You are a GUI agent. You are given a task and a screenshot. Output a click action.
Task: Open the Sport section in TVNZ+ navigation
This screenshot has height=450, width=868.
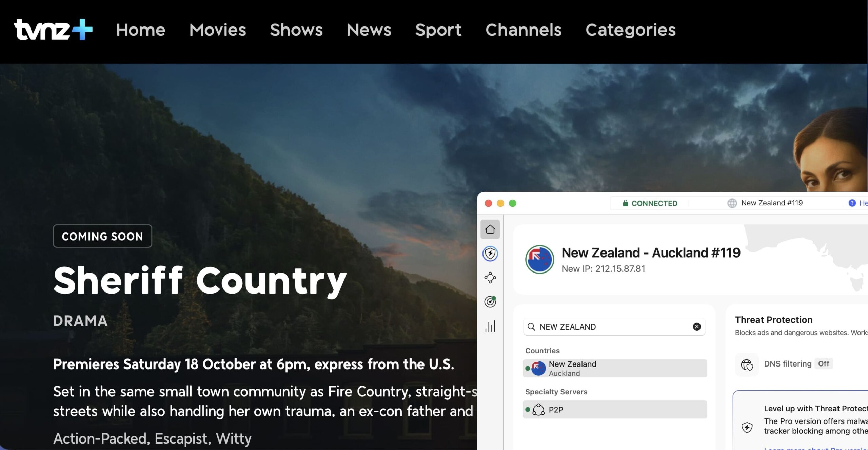(x=439, y=30)
